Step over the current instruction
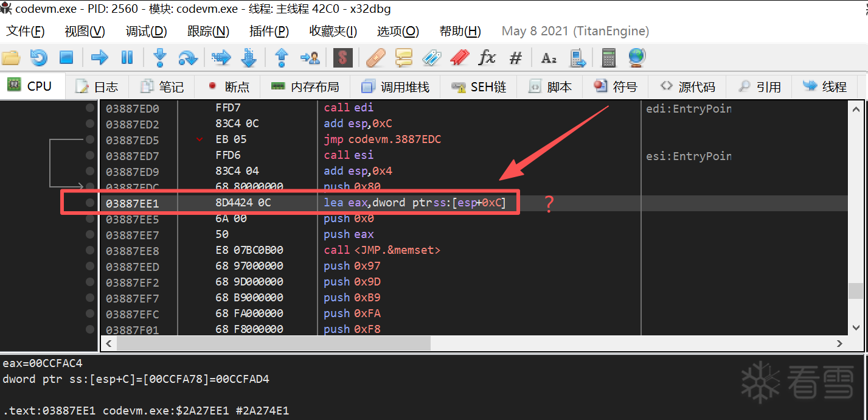 pyautogui.click(x=188, y=58)
